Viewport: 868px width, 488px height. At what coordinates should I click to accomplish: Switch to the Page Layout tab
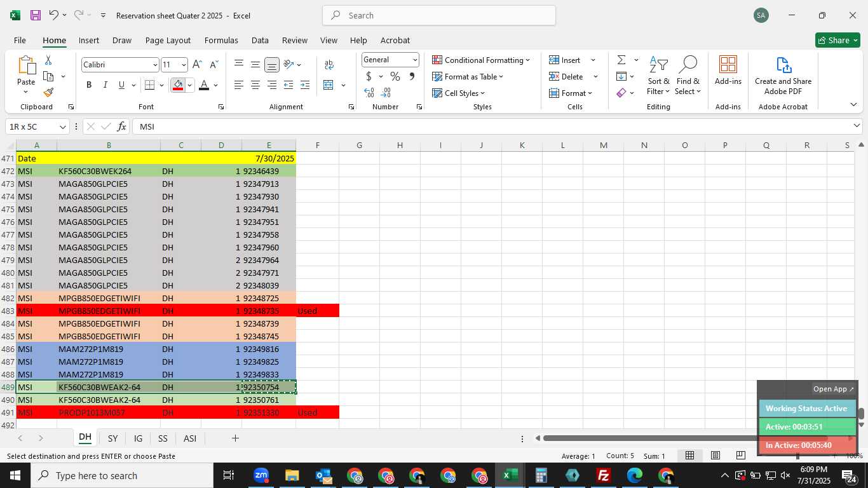[x=168, y=40]
